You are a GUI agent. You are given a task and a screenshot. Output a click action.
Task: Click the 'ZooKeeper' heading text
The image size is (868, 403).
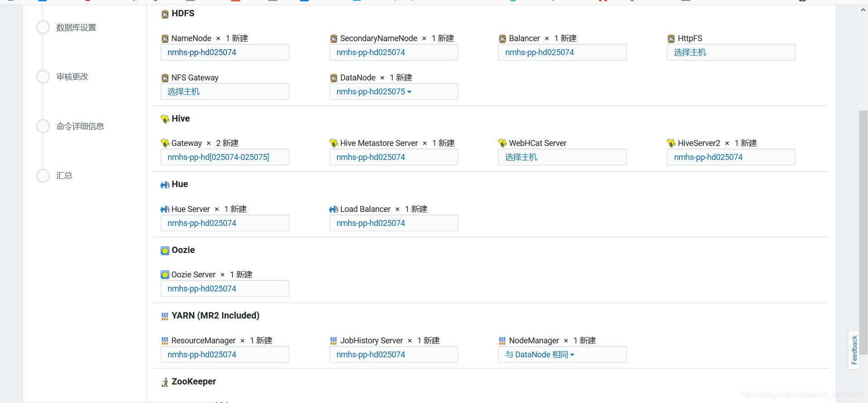[x=194, y=382]
